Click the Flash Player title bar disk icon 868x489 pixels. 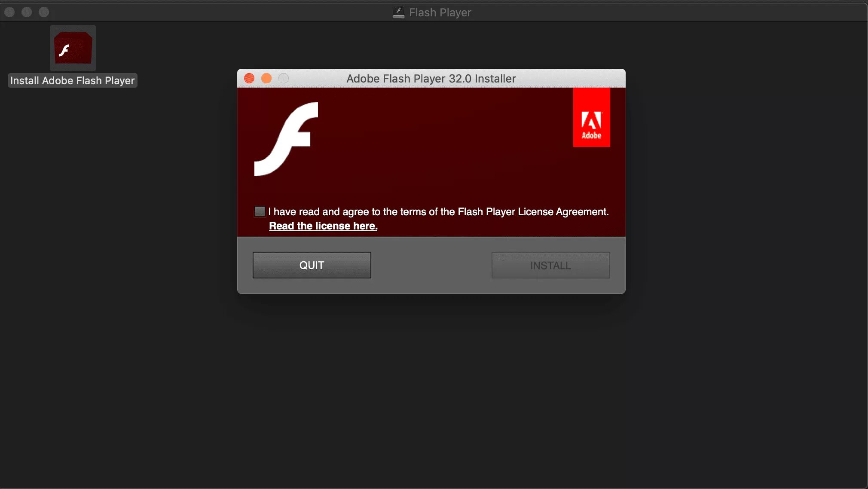(399, 12)
